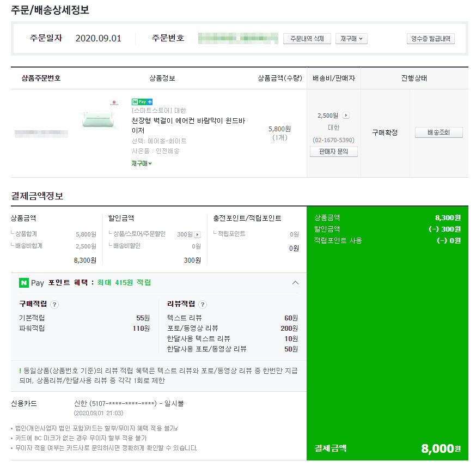
Task: Click the N Pay logo in benefits section
Action: coord(31,283)
